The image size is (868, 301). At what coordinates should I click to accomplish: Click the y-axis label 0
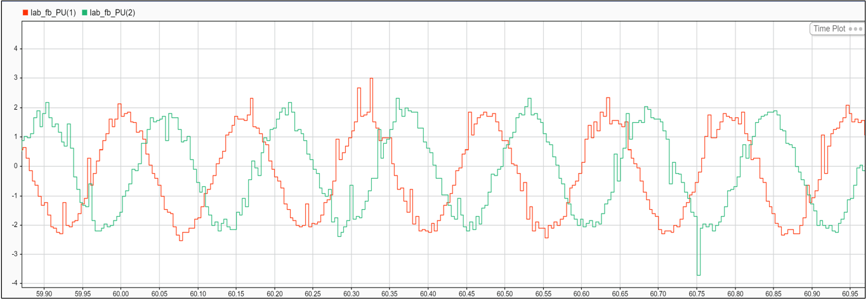[16, 166]
